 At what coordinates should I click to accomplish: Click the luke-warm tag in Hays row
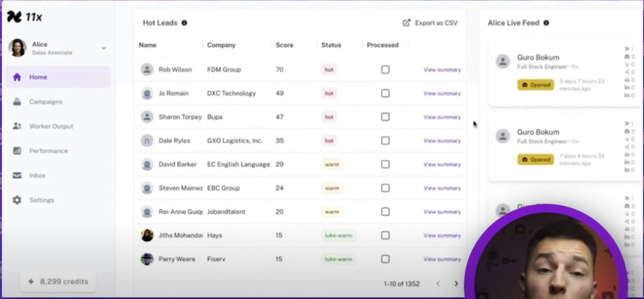click(339, 236)
